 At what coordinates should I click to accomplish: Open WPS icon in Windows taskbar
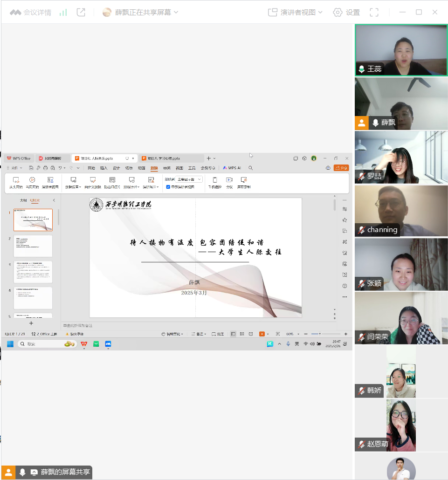pos(84,344)
